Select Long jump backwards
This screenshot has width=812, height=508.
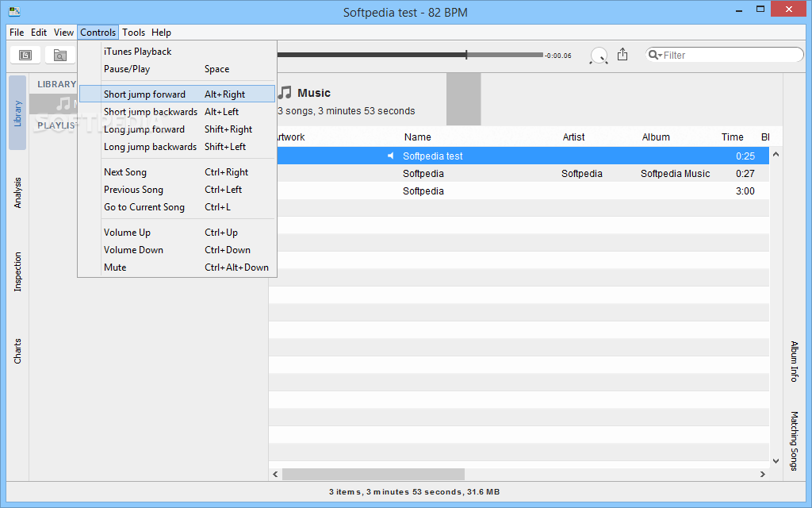tap(177, 147)
